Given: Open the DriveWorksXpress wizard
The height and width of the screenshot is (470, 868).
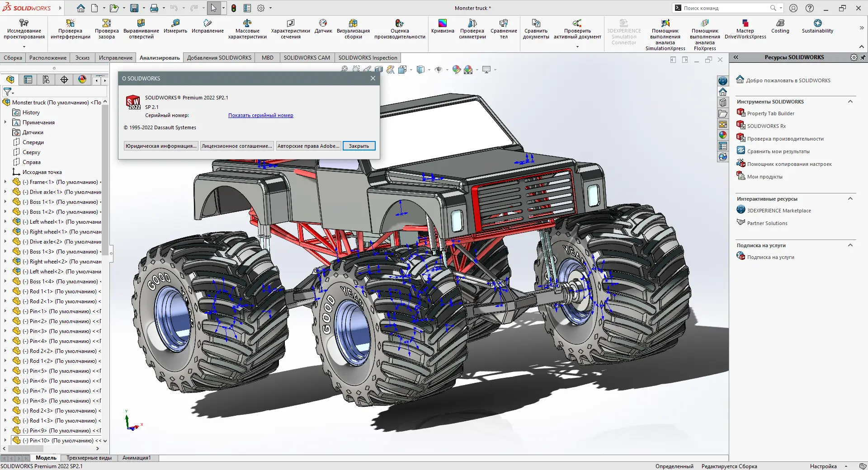Looking at the screenshot, I should tap(745, 29).
